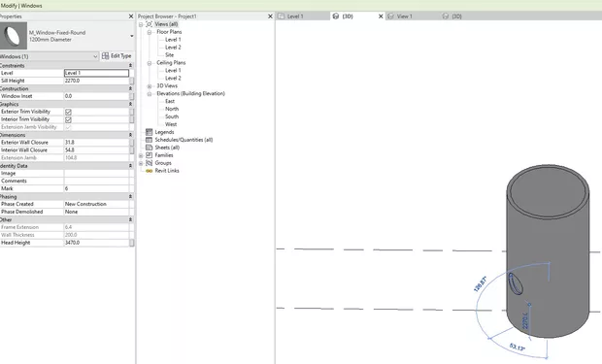Edit the Window Inset value
This screenshot has width=602, height=364.
tap(96, 96)
